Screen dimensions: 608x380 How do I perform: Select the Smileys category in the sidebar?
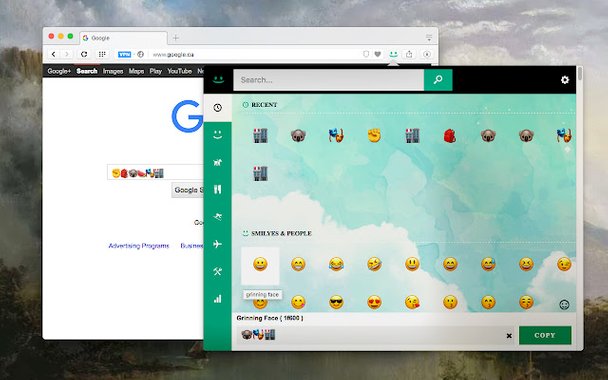[x=218, y=135]
